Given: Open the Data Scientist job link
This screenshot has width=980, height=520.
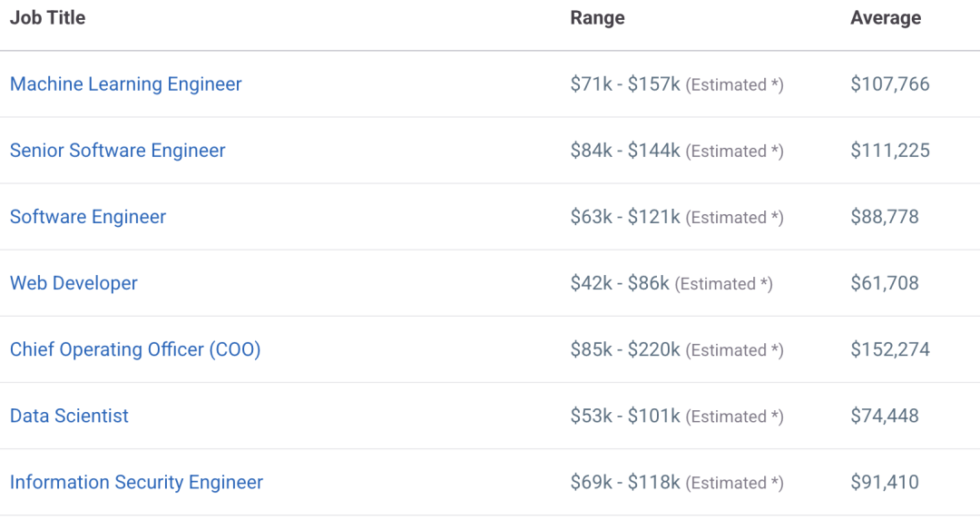Looking at the screenshot, I should tap(69, 416).
